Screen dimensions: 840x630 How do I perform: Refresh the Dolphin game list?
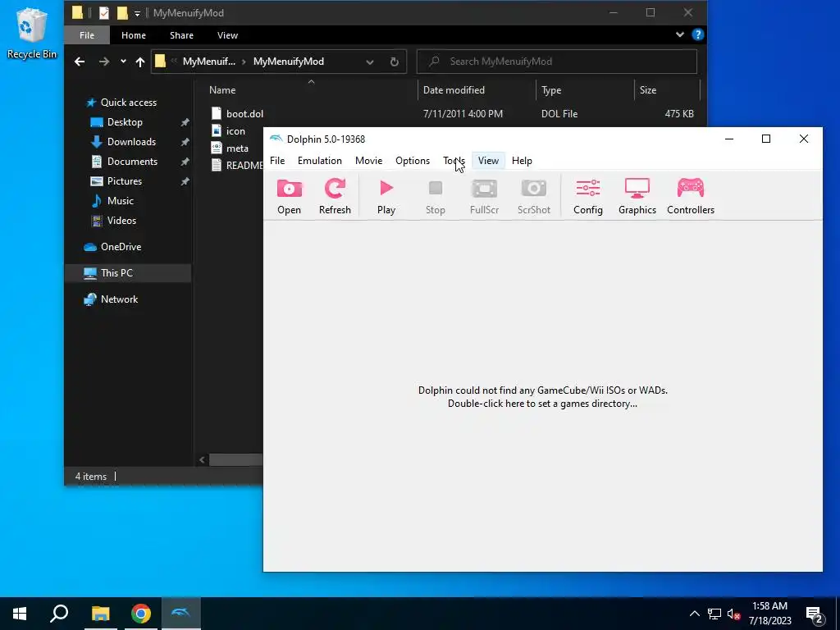tap(335, 197)
